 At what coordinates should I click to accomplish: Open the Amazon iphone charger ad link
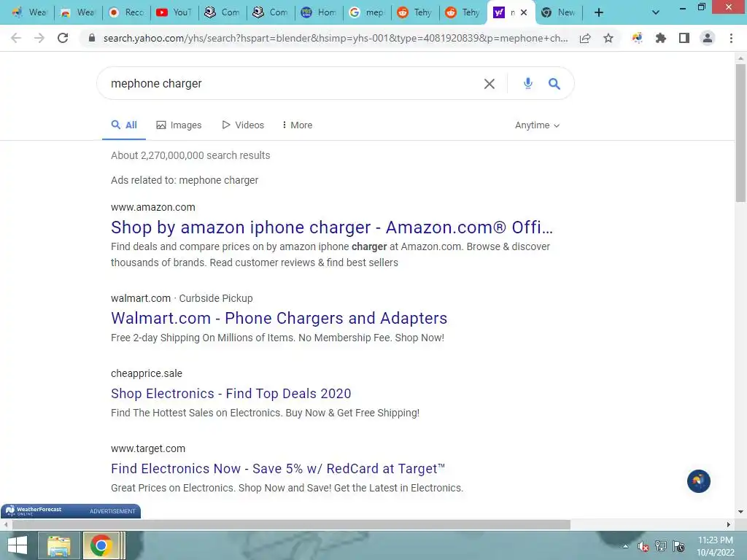coord(332,227)
